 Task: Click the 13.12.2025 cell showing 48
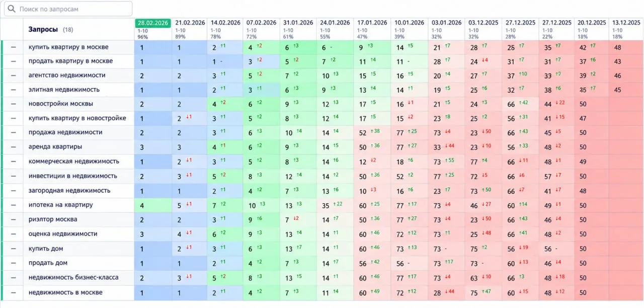click(x=626, y=47)
